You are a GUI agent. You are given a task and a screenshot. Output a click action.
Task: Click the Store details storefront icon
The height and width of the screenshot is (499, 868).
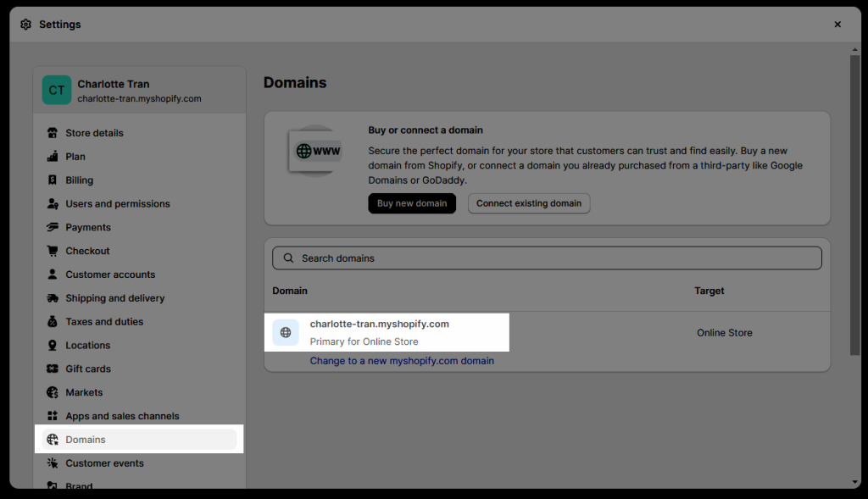coord(53,133)
